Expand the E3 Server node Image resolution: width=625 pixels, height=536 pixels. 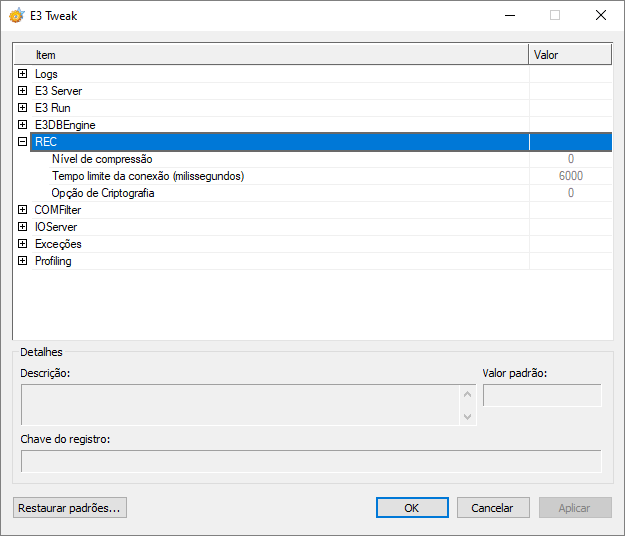click(22, 91)
